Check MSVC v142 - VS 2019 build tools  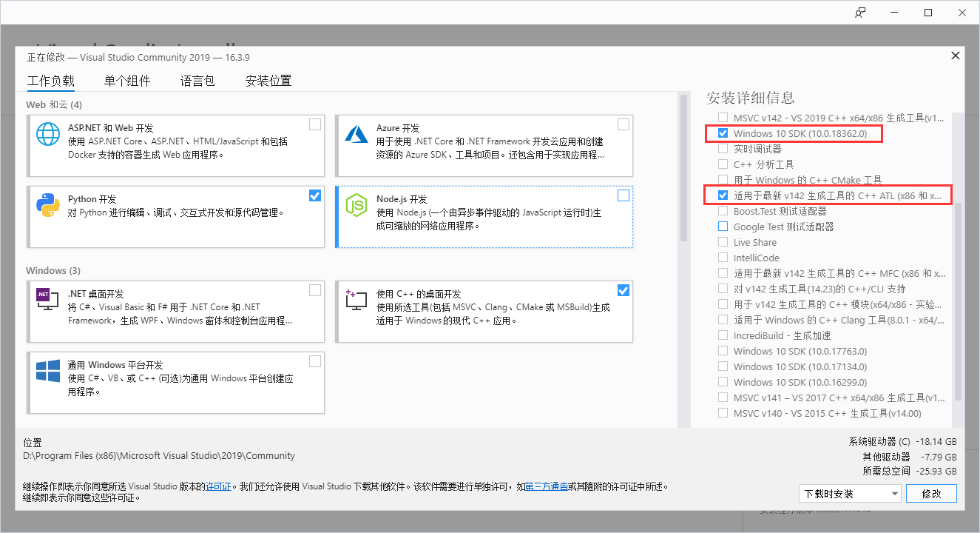[723, 118]
